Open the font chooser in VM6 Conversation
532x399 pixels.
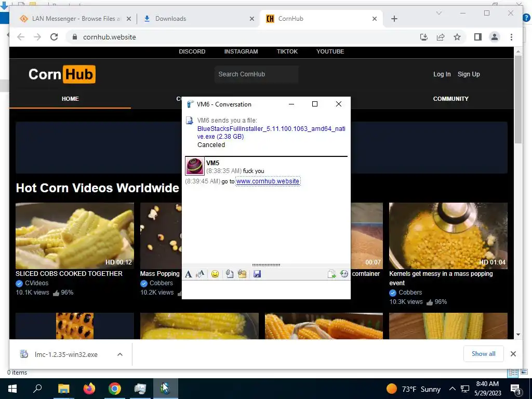tap(188, 274)
